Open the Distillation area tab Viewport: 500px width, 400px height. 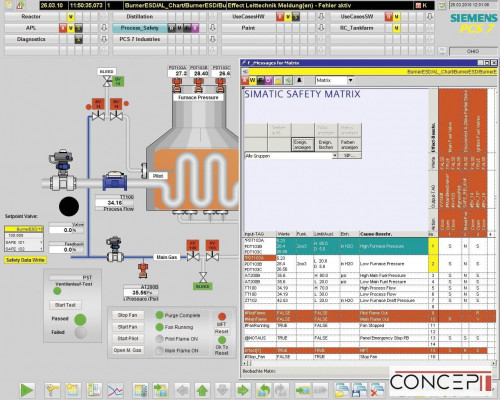140,16
